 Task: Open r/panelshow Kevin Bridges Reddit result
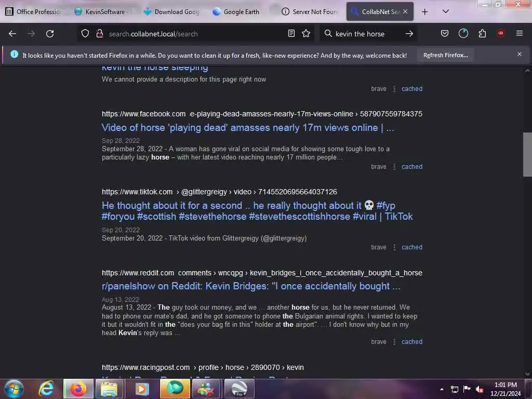pos(251,286)
